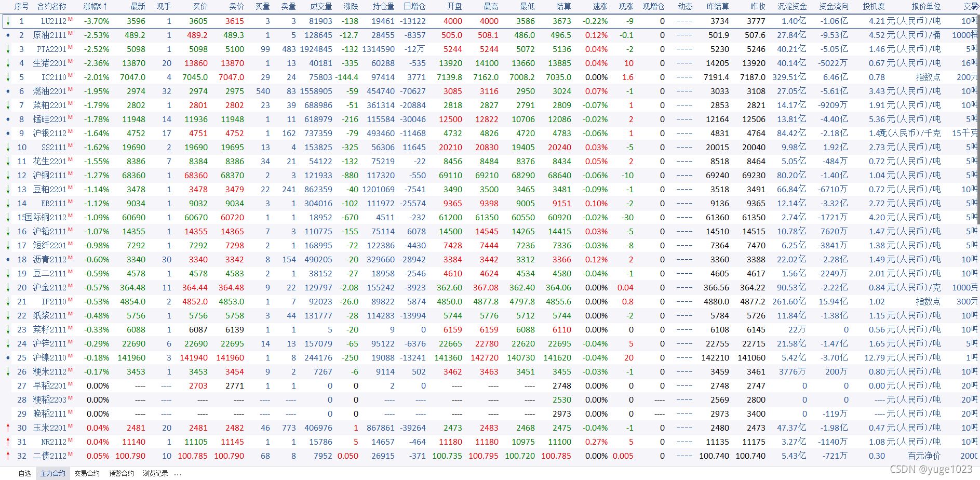The height and width of the screenshot is (480, 980).
Task: Select the LU2112 contract row
Action: click(x=490, y=21)
